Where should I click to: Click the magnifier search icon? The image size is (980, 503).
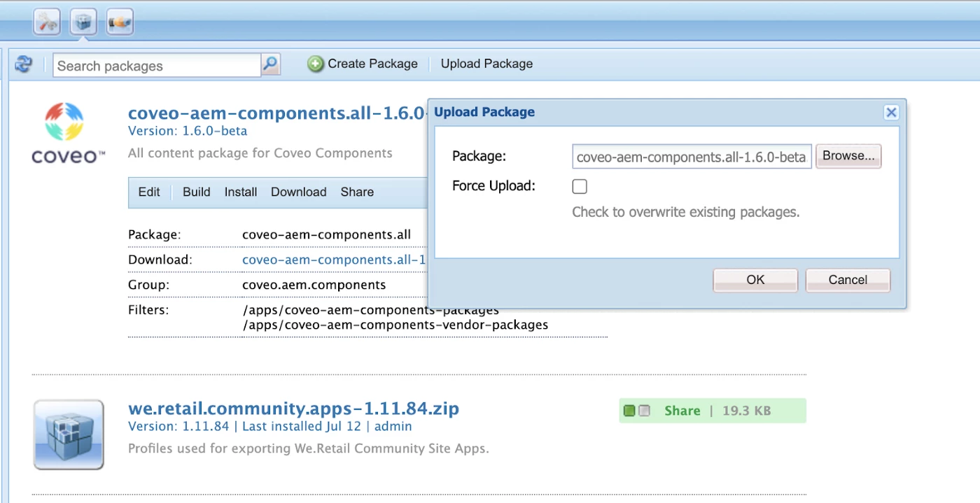tap(270, 65)
